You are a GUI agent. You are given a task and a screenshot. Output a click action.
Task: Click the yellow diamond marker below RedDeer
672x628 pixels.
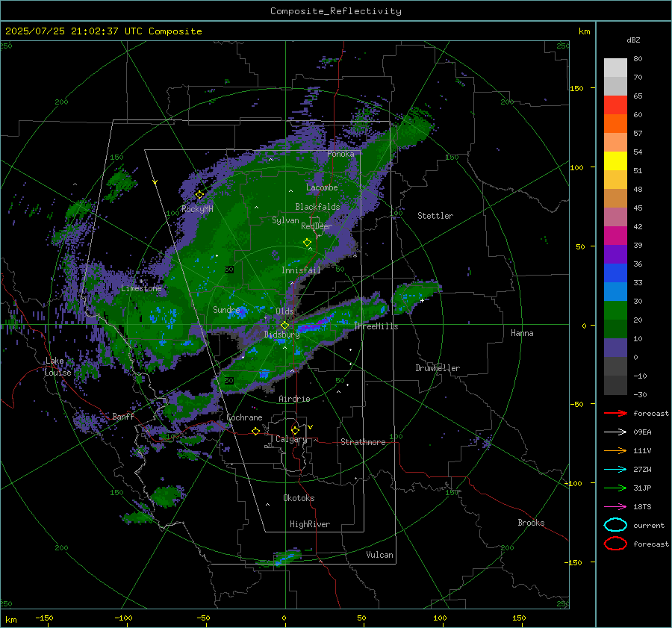click(x=307, y=243)
